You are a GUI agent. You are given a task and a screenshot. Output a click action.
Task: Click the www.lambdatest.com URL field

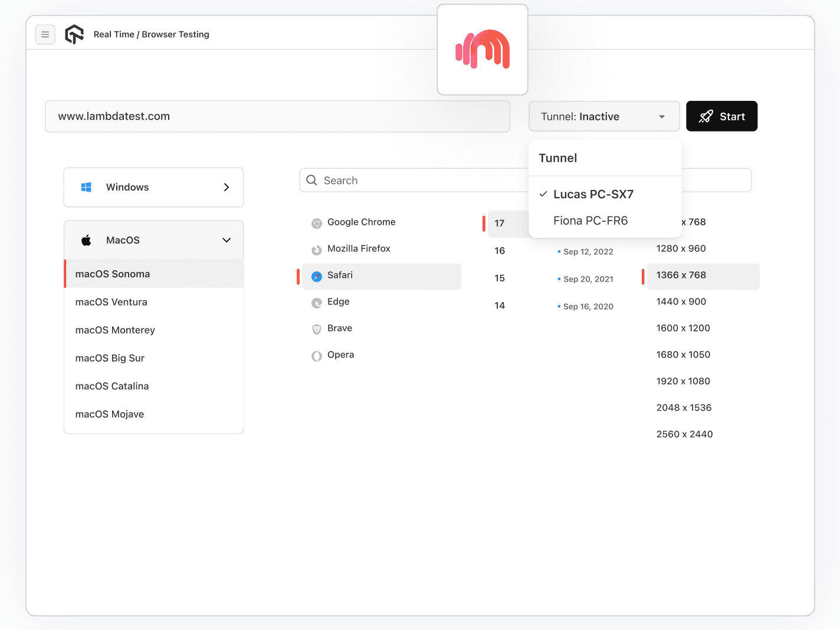(x=277, y=116)
